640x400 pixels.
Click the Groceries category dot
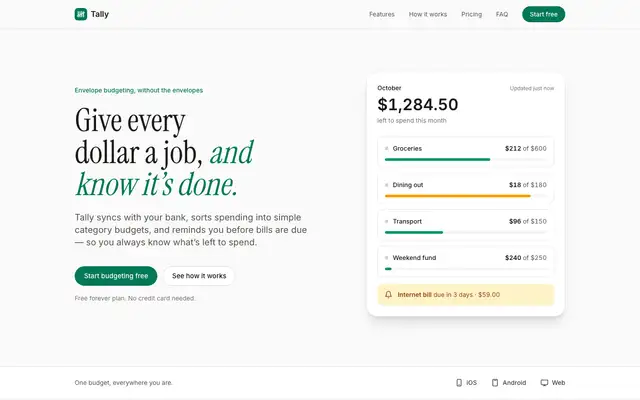point(387,149)
